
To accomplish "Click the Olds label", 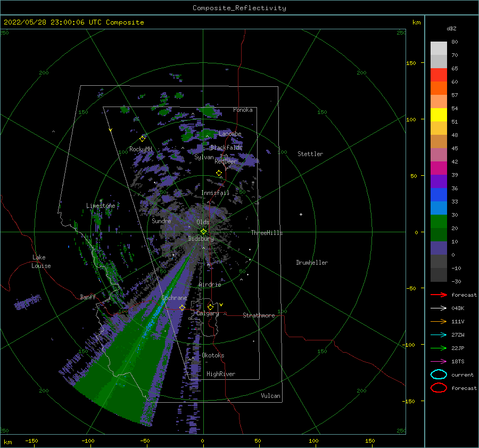I will (x=203, y=222).
